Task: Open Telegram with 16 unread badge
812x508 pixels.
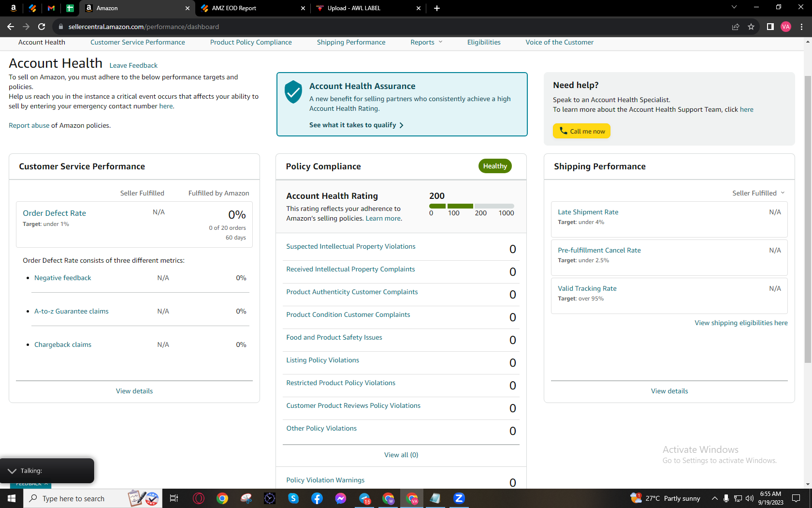Action: (x=365, y=498)
